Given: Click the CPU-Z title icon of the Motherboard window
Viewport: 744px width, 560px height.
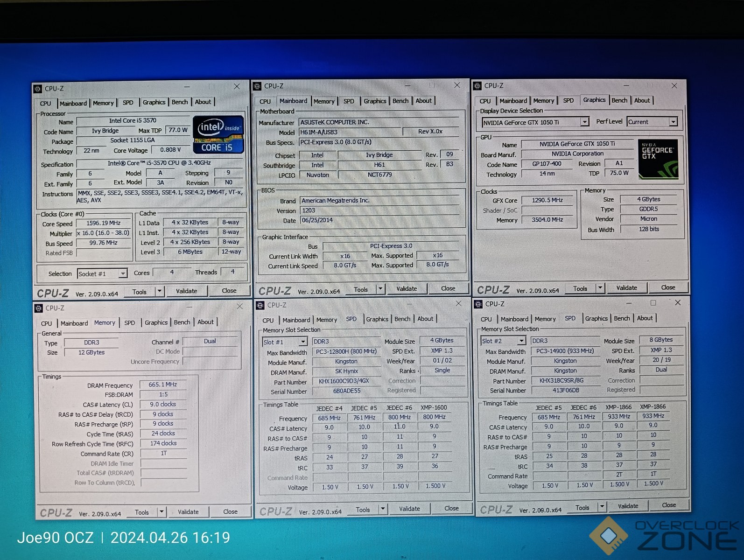Looking at the screenshot, I should click(x=257, y=86).
